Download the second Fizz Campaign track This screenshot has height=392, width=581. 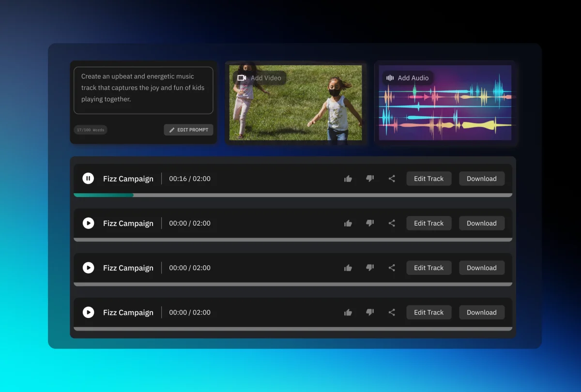pos(482,223)
